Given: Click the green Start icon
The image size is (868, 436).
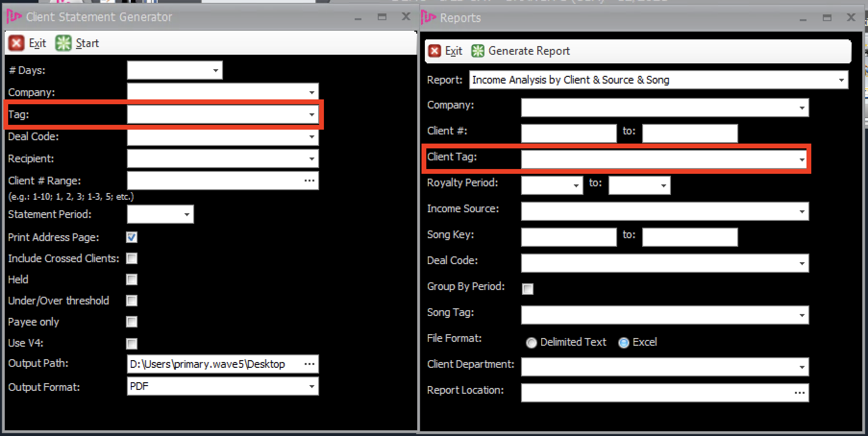Looking at the screenshot, I should [x=63, y=43].
